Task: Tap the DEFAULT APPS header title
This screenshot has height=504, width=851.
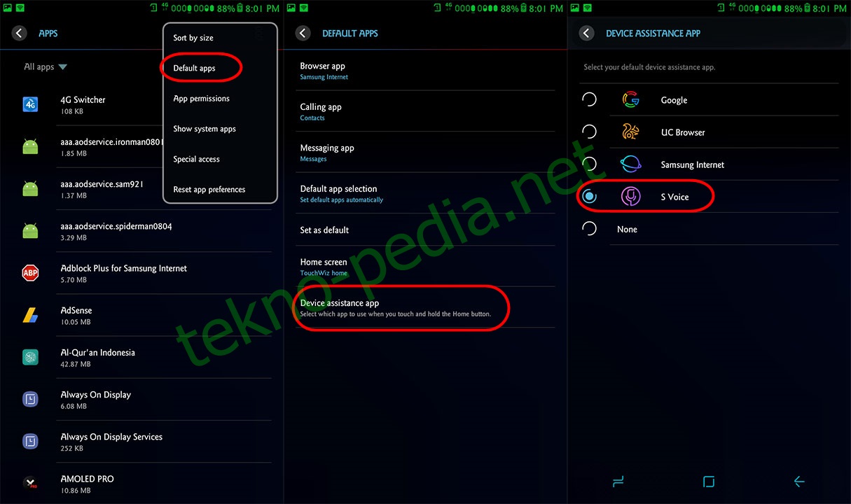Action: tap(350, 33)
